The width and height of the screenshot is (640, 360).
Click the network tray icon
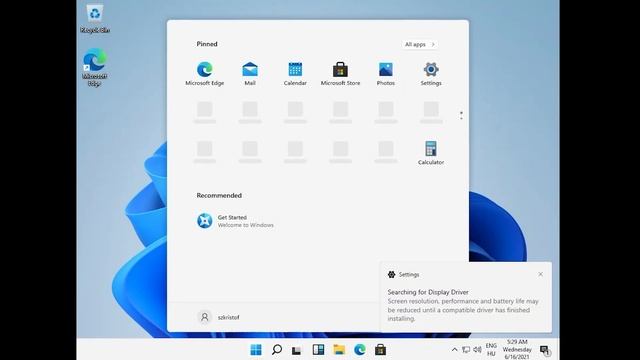[466, 350]
